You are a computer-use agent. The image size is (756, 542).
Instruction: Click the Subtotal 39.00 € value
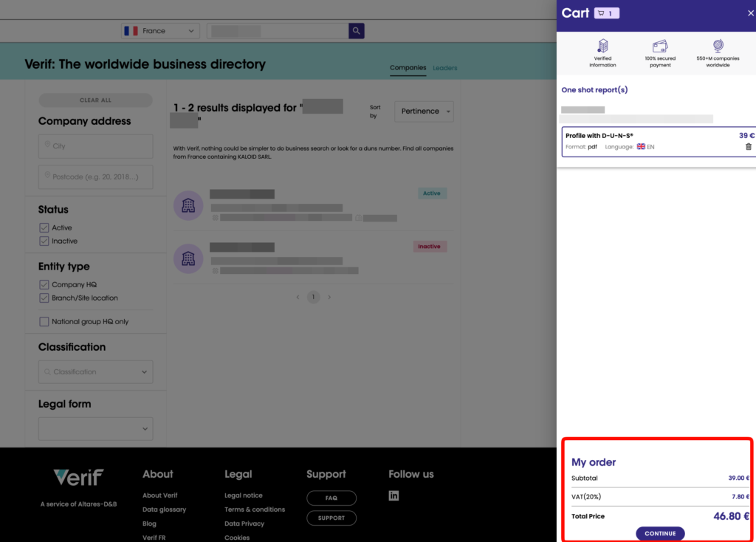pyautogui.click(x=738, y=478)
